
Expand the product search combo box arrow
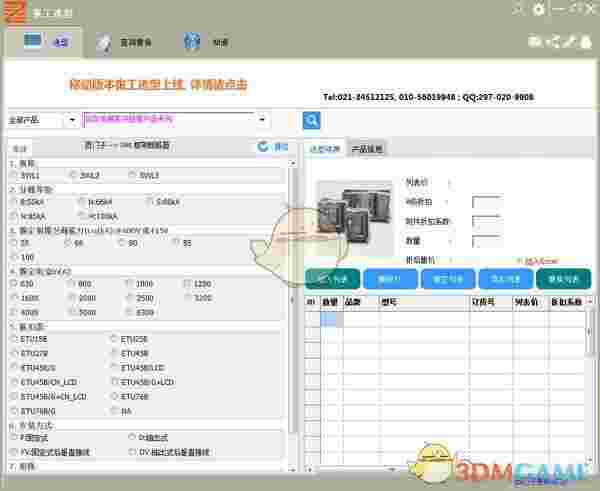(x=262, y=120)
